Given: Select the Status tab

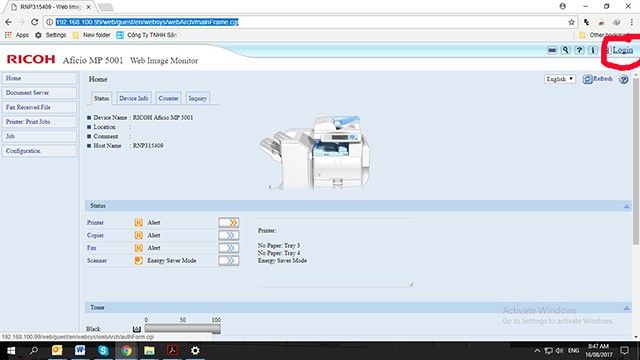Looking at the screenshot, I should coord(101,98).
